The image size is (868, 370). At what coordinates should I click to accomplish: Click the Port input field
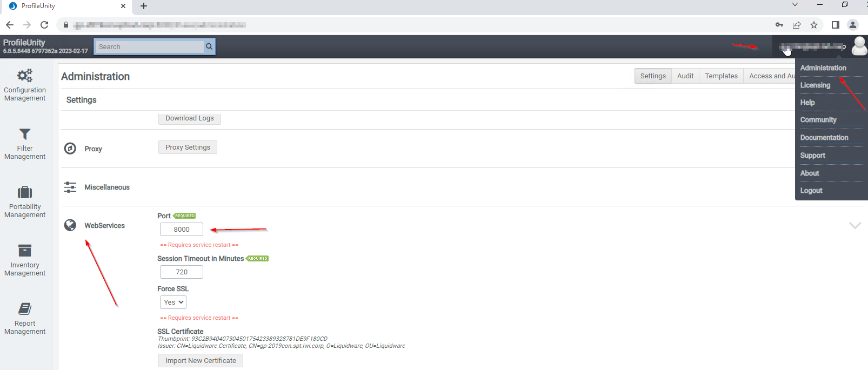point(182,230)
